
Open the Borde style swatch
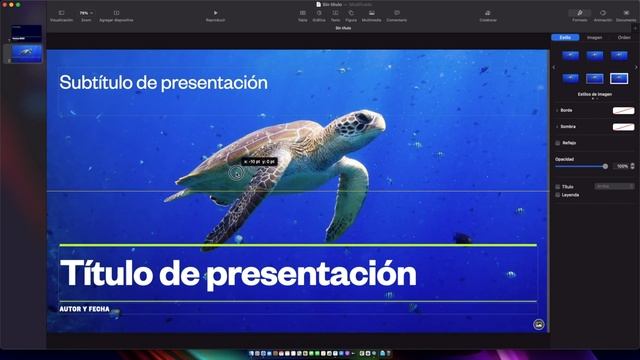[x=623, y=111]
